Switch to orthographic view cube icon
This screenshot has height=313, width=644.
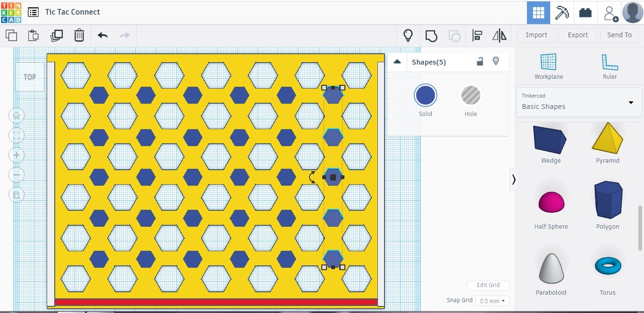pos(17,195)
